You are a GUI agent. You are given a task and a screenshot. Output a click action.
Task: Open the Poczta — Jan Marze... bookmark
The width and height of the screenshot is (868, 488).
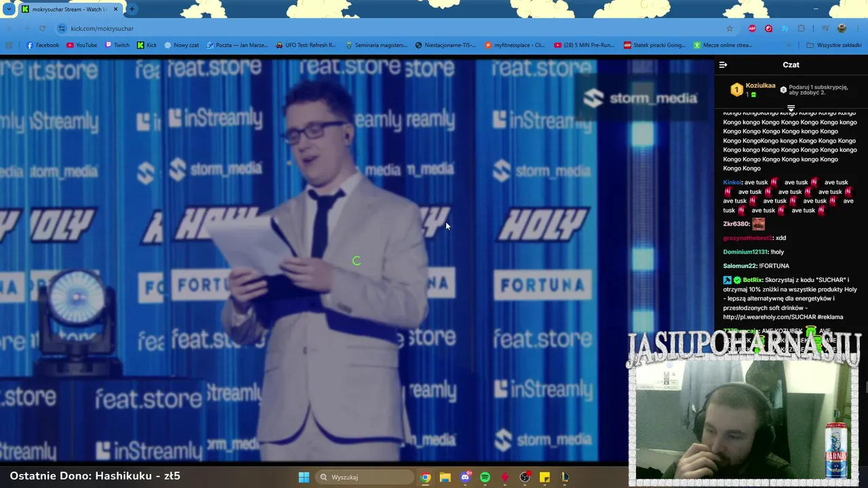coord(237,45)
